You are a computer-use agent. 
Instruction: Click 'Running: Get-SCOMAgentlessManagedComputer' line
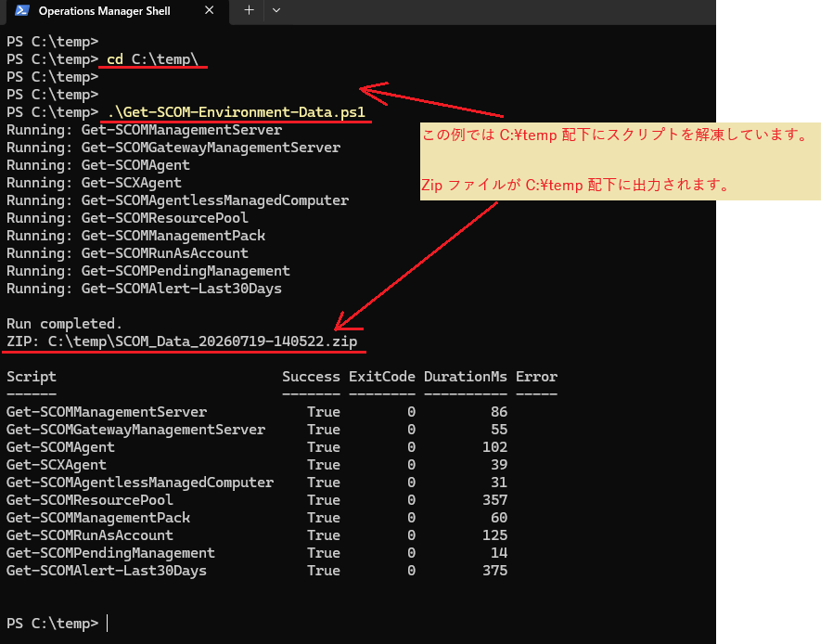click(x=177, y=200)
